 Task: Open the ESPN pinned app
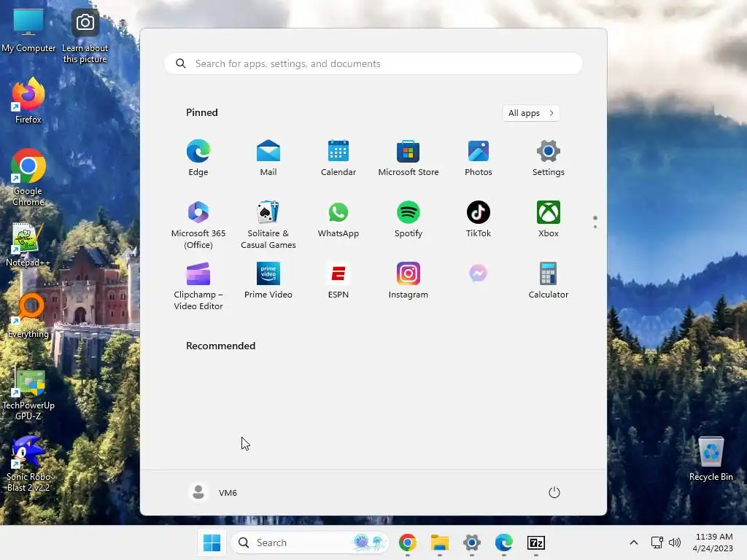pyautogui.click(x=338, y=281)
